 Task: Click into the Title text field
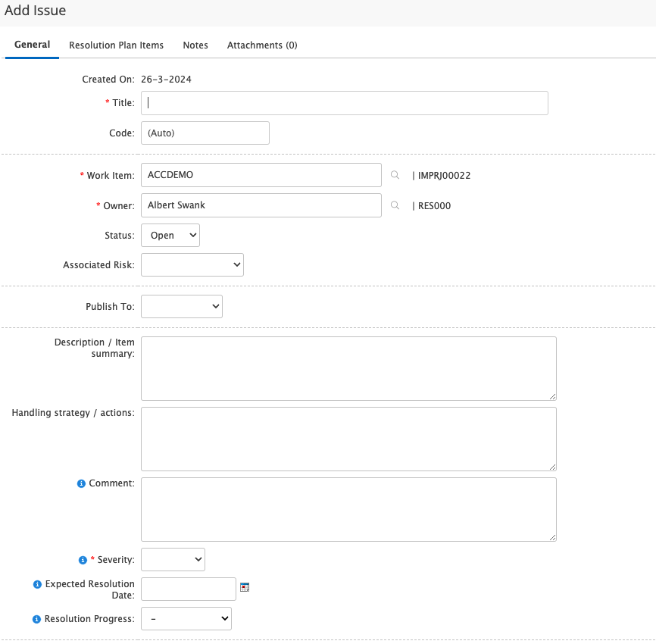pos(345,103)
